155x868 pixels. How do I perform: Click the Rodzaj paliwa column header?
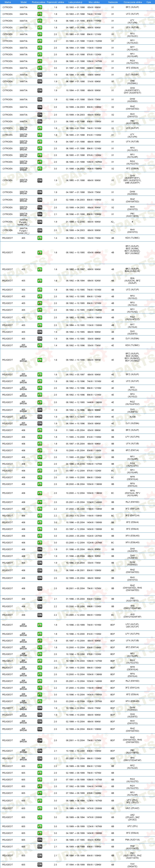coord(38,2)
